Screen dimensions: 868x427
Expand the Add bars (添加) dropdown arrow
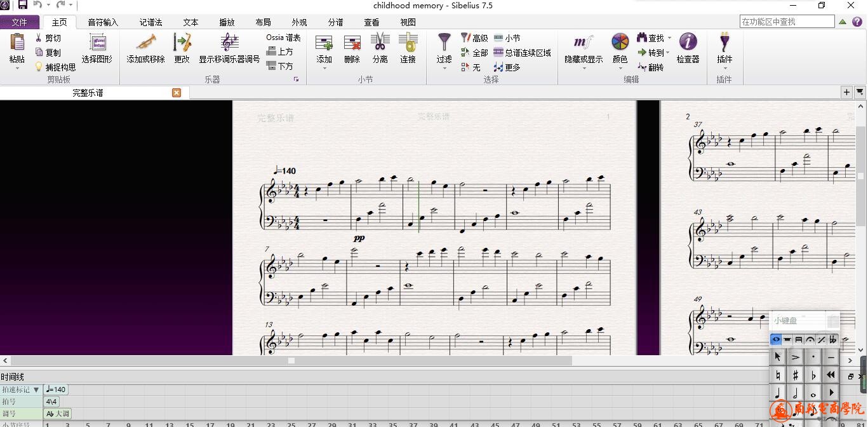(x=324, y=68)
